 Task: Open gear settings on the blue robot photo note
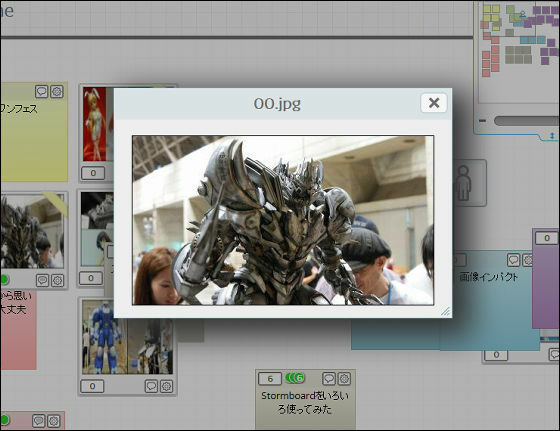click(166, 386)
